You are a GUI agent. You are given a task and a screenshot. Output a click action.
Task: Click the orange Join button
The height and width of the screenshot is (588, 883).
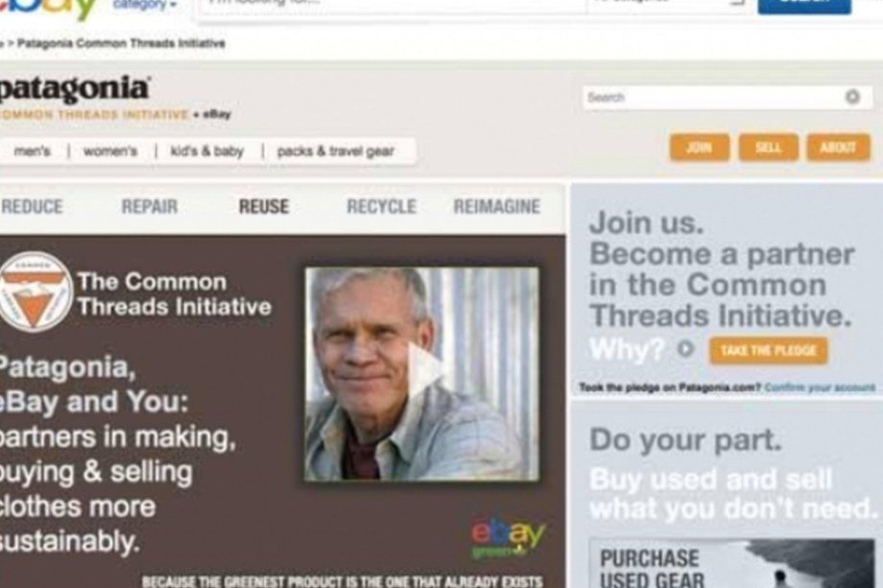click(x=700, y=148)
